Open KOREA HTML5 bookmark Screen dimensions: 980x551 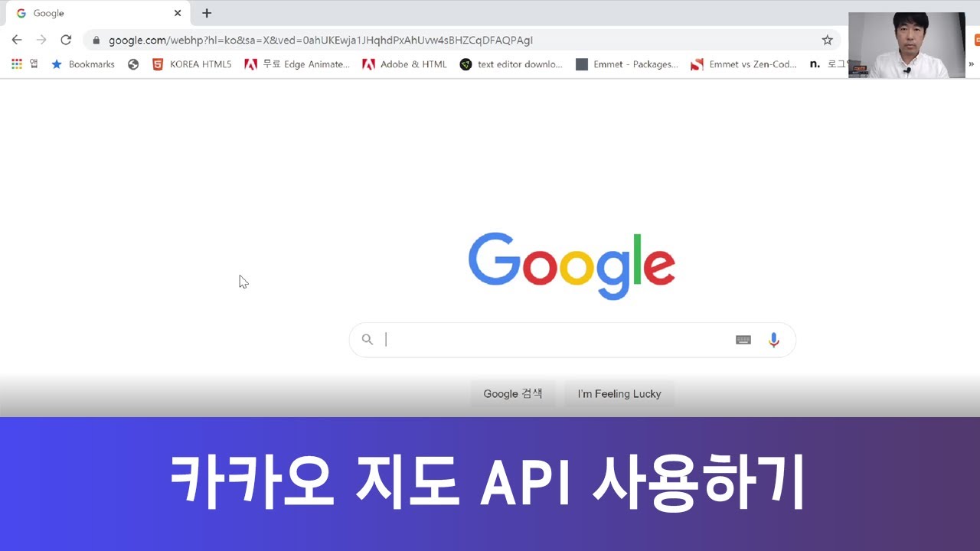click(191, 64)
